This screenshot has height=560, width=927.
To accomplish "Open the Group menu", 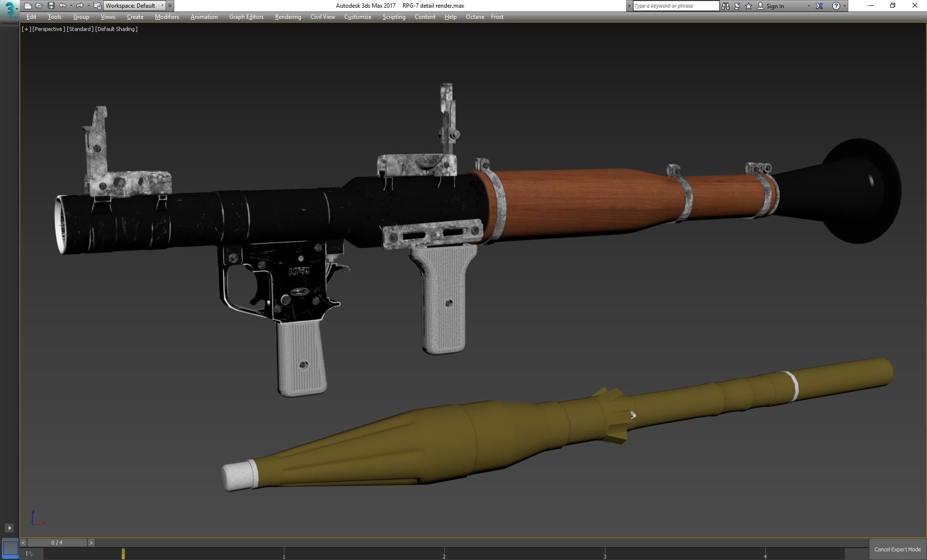I will (x=81, y=17).
